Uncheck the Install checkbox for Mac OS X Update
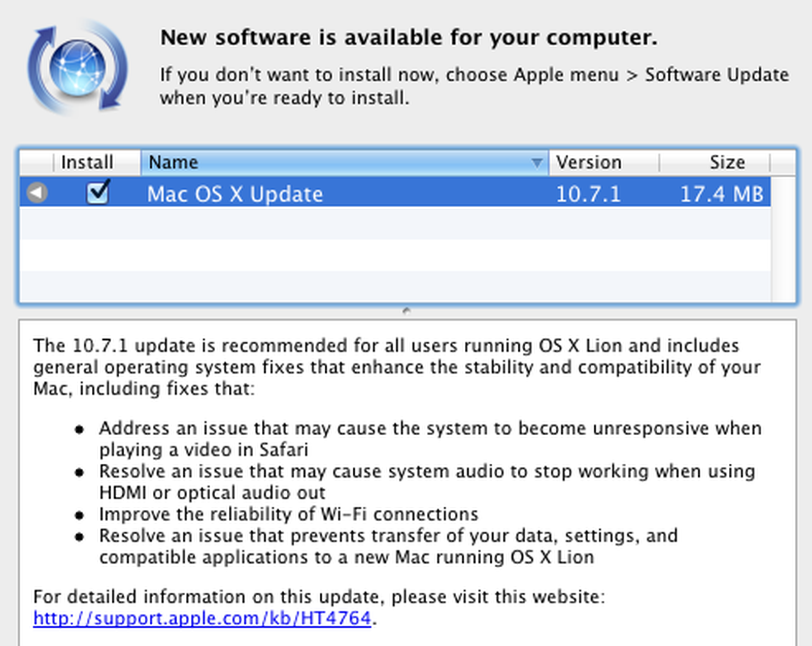 (98, 192)
